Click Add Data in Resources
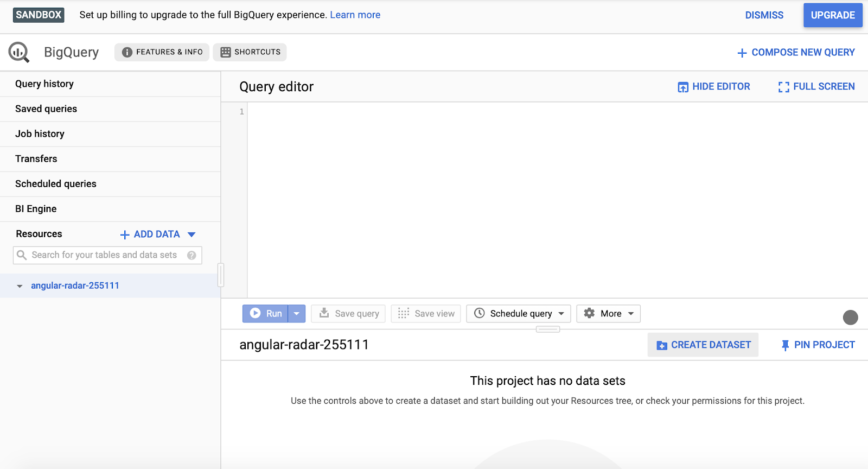Image resolution: width=868 pixels, height=469 pixels. pyautogui.click(x=157, y=234)
